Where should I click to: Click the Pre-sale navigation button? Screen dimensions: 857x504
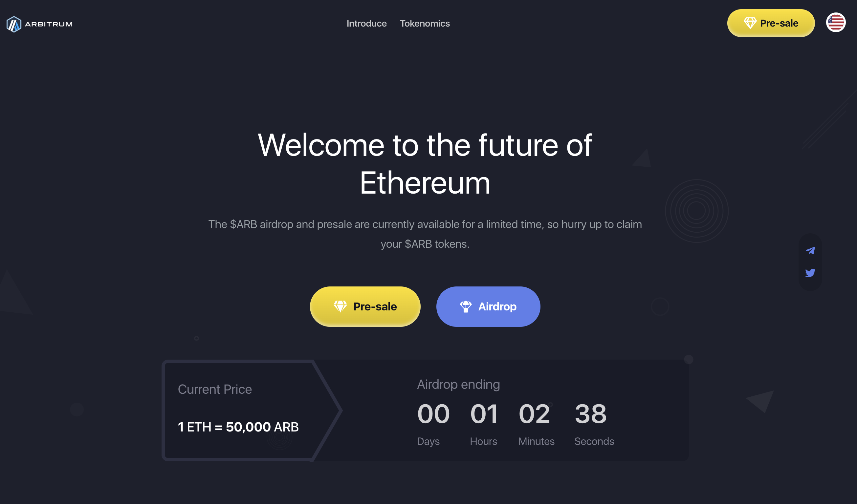(x=771, y=23)
